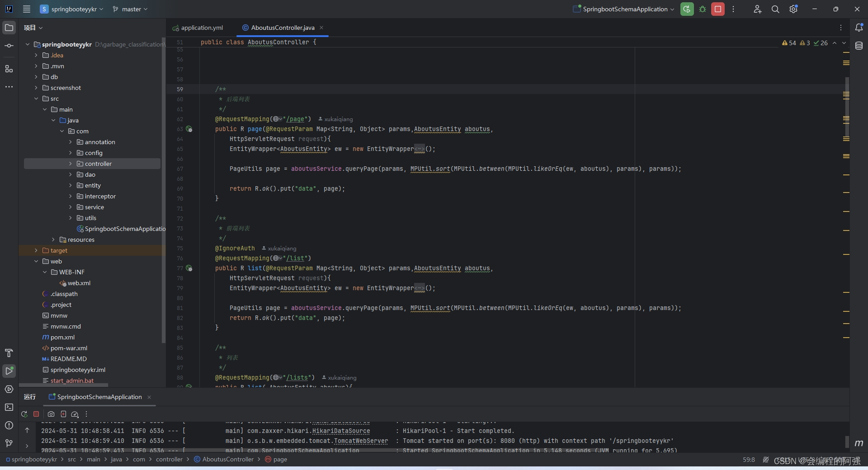Stop icon in Run panel toolbar
Image resolution: width=868 pixels, height=470 pixels.
tap(36, 414)
